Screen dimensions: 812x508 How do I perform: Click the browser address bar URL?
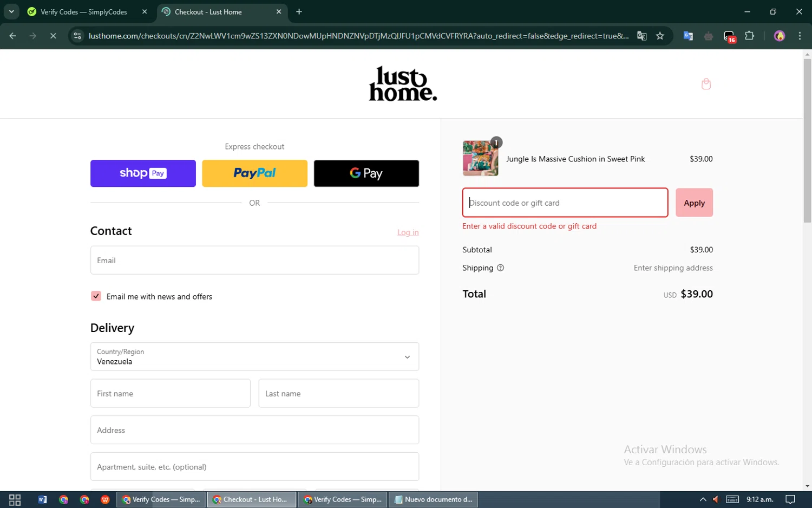pyautogui.click(x=358, y=36)
